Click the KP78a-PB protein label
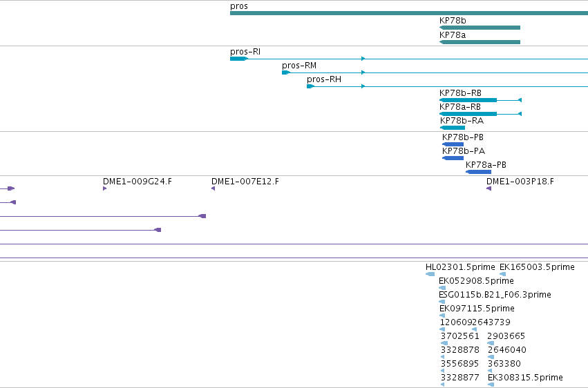Screen dimensions: 588x388 tap(486, 165)
